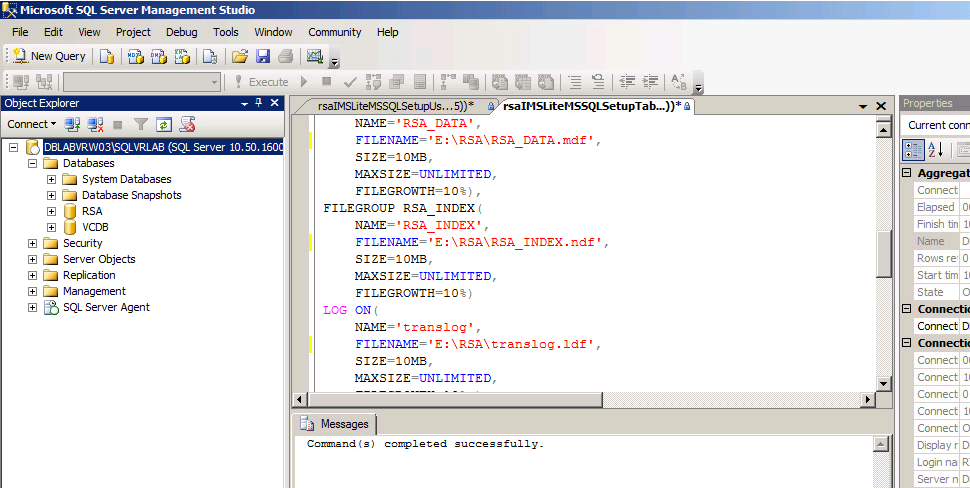Screen dimensions: 970x488
Task: Click the New Query button
Action: click(x=49, y=56)
